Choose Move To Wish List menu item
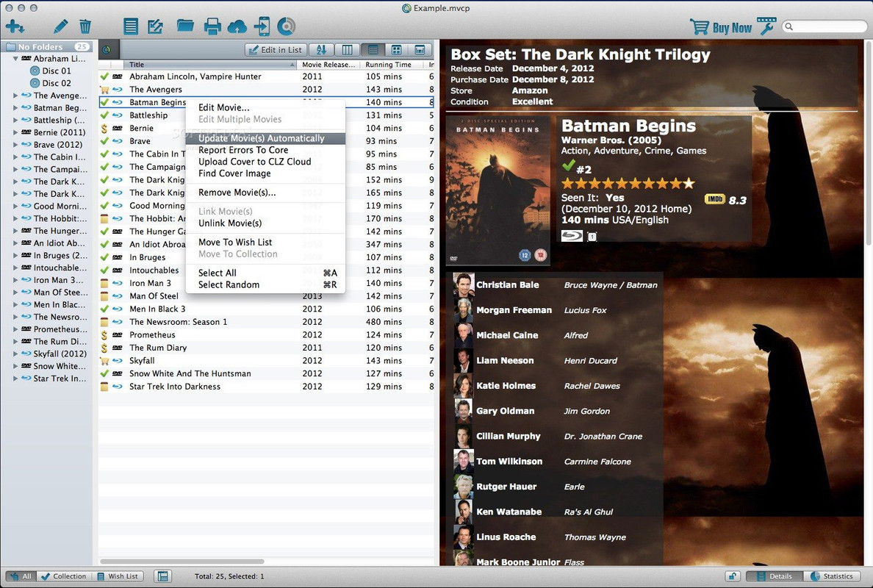873x588 pixels. coord(265,242)
